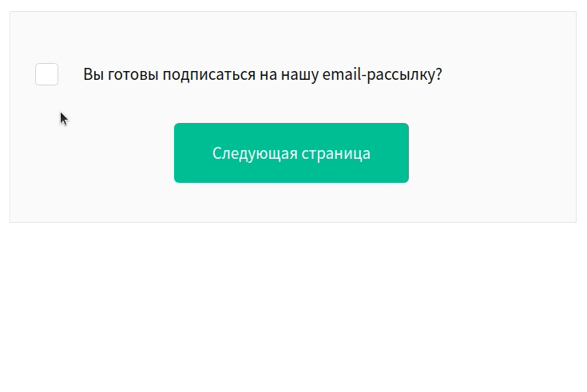Click the word 'подписаться' in the question
The height and width of the screenshot is (392, 587).
click(209, 74)
